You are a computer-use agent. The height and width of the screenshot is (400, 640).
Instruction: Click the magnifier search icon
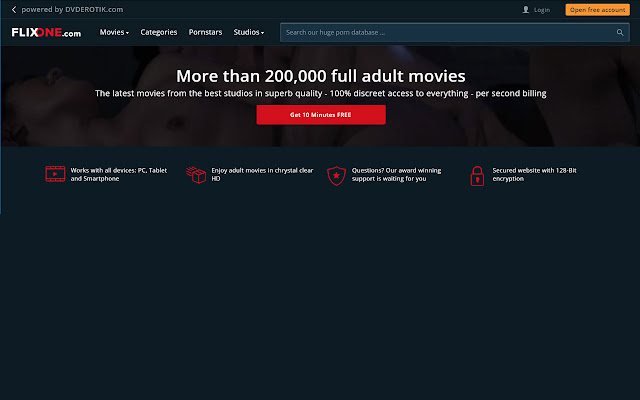[x=620, y=32]
